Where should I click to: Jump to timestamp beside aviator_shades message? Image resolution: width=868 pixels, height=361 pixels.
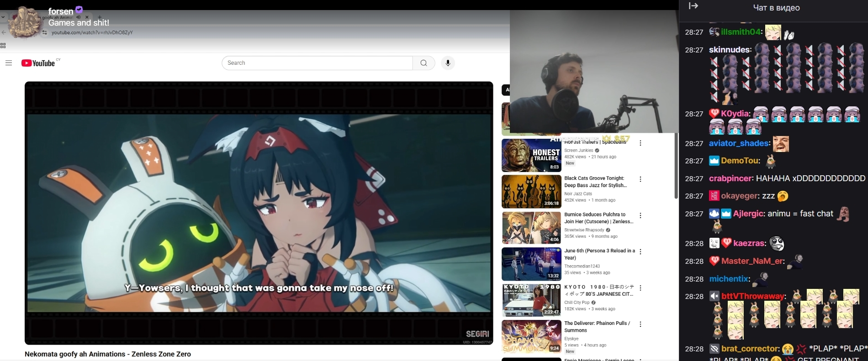694,143
